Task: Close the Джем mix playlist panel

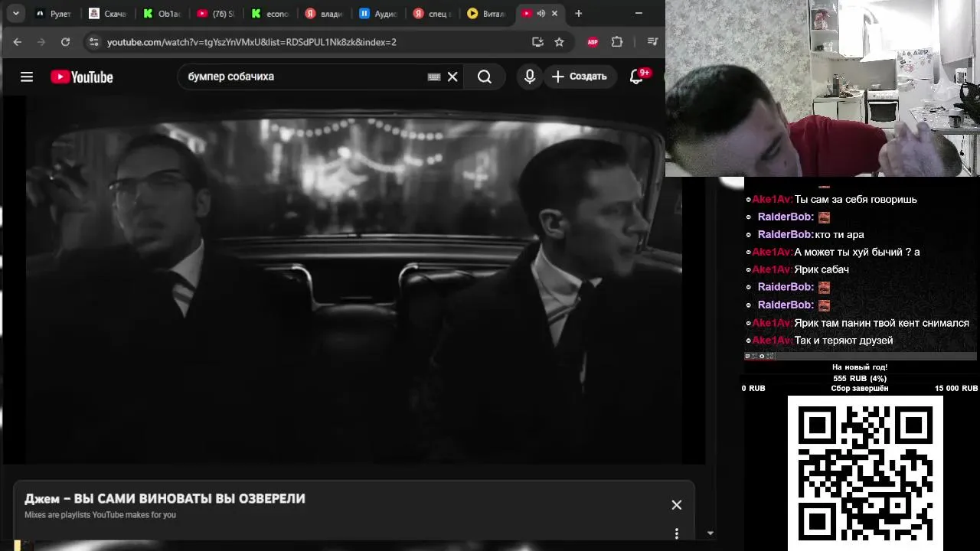Action: tap(676, 505)
